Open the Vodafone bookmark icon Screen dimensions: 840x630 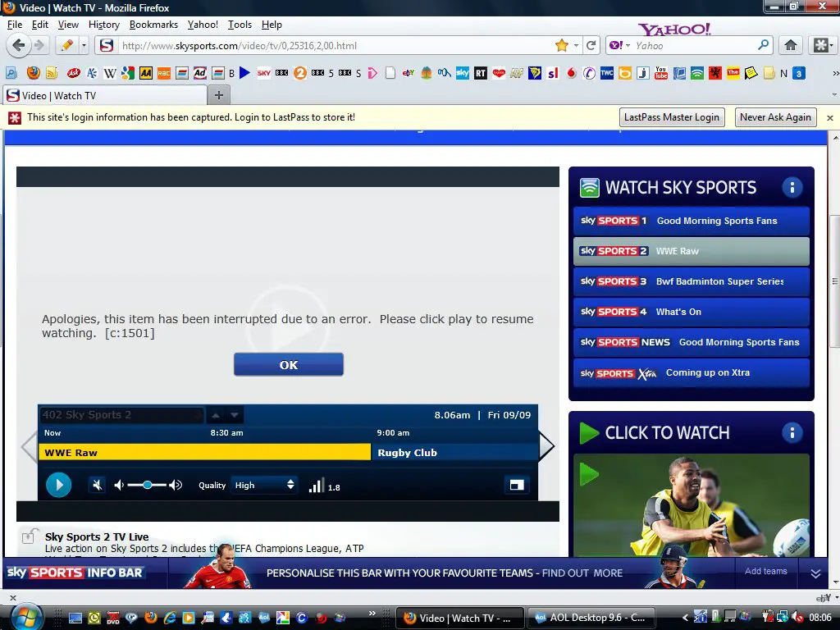pos(572,73)
